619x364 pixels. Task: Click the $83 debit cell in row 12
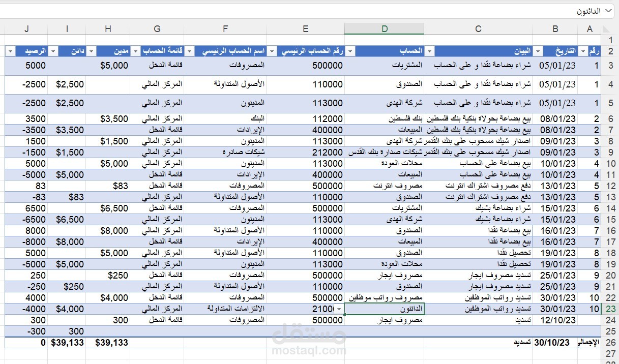click(x=108, y=186)
